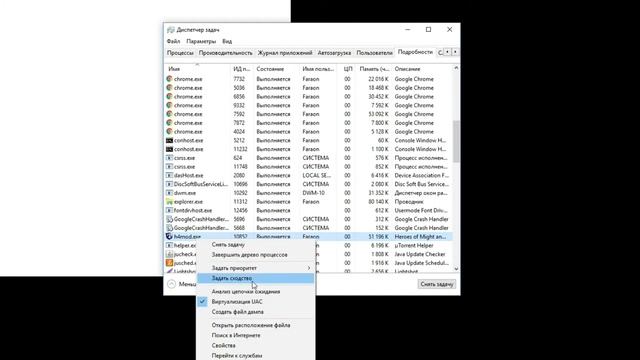Choose Открыть расположение файла
This screenshot has width=640, height=360.
click(251, 325)
